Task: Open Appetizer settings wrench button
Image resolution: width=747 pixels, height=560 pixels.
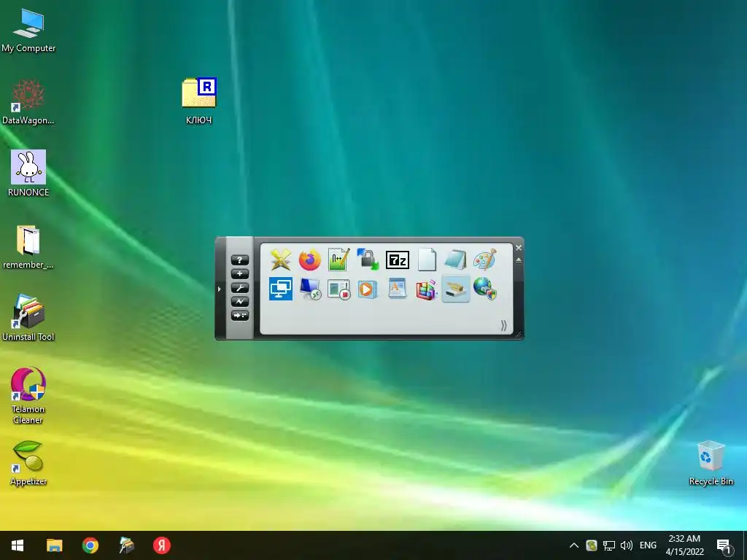Action: 239,287
